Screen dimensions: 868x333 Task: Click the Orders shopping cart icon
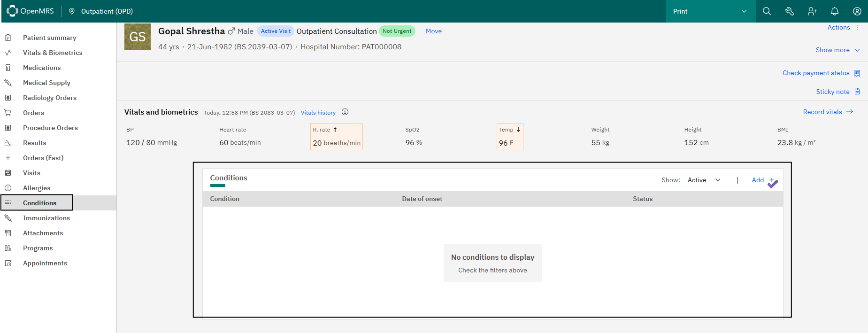pos(8,113)
